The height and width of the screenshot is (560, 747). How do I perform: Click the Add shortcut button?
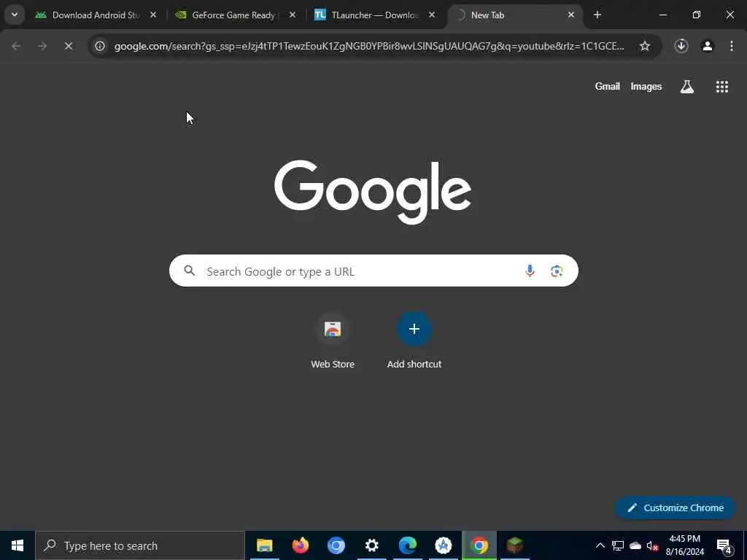(414, 341)
